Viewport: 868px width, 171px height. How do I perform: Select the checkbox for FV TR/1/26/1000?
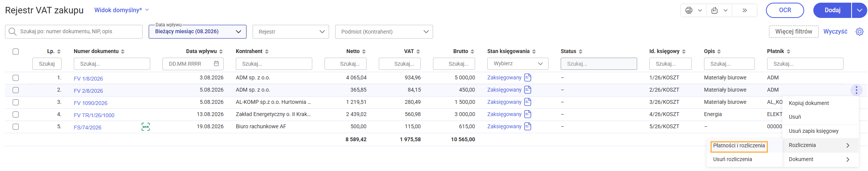16,115
